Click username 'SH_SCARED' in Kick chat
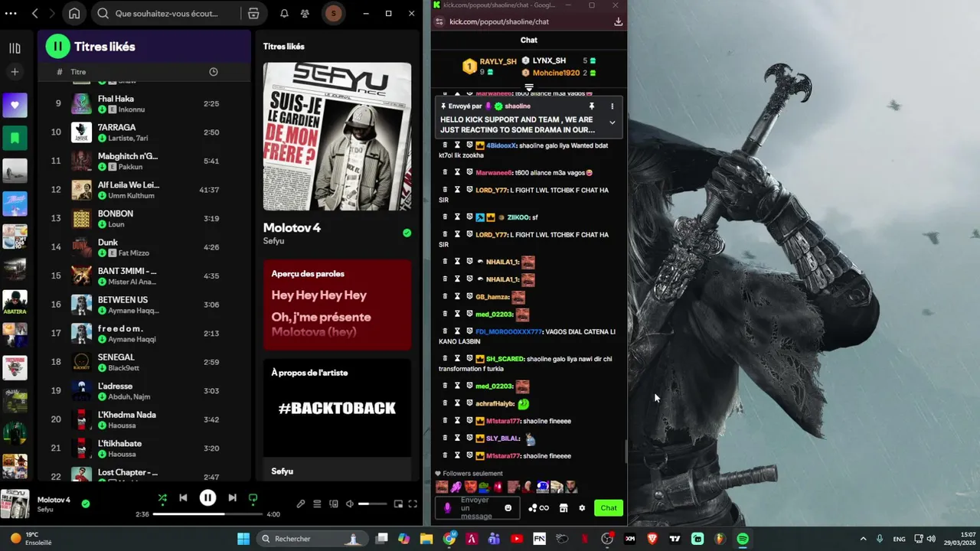980x551 pixels. click(505, 359)
